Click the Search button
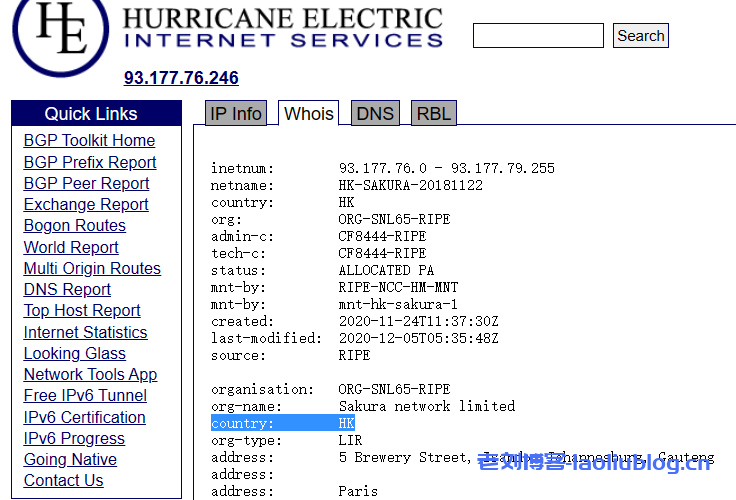The width and height of the screenshot is (736, 500). click(640, 36)
